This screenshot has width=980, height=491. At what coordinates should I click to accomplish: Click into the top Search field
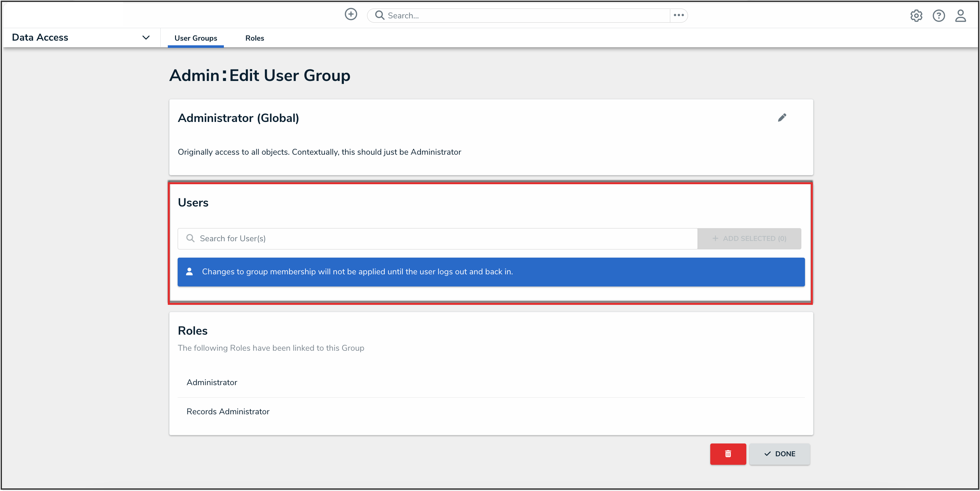(525, 16)
